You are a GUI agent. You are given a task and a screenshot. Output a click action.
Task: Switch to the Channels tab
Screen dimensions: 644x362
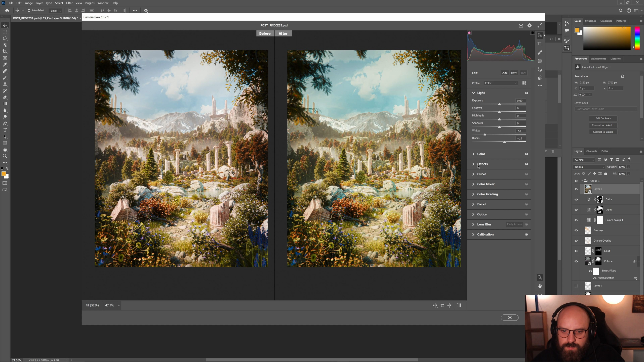pyautogui.click(x=591, y=151)
